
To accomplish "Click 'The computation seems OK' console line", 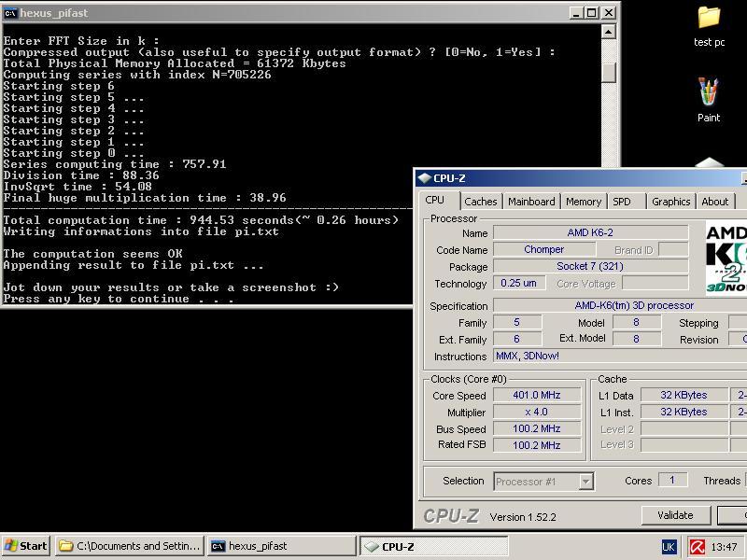I will pyautogui.click(x=92, y=254).
